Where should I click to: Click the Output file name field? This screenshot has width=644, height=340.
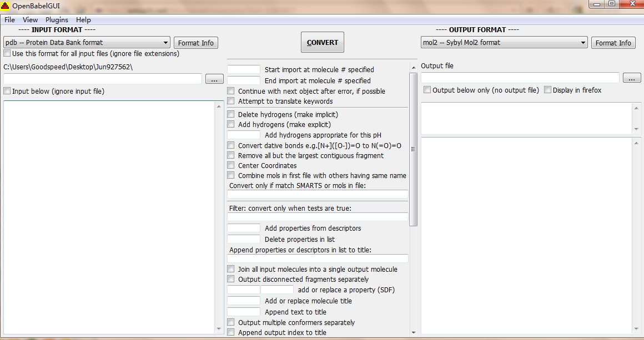[x=520, y=78]
